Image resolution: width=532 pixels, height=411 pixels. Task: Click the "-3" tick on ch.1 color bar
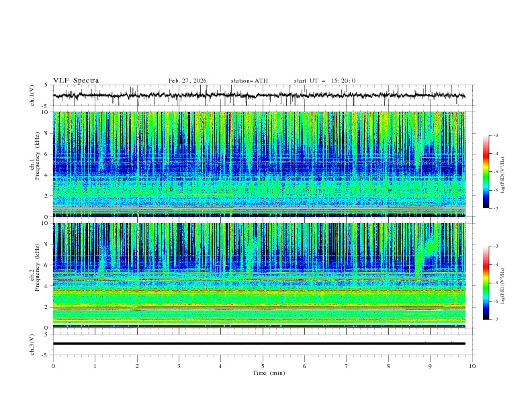pos(495,135)
